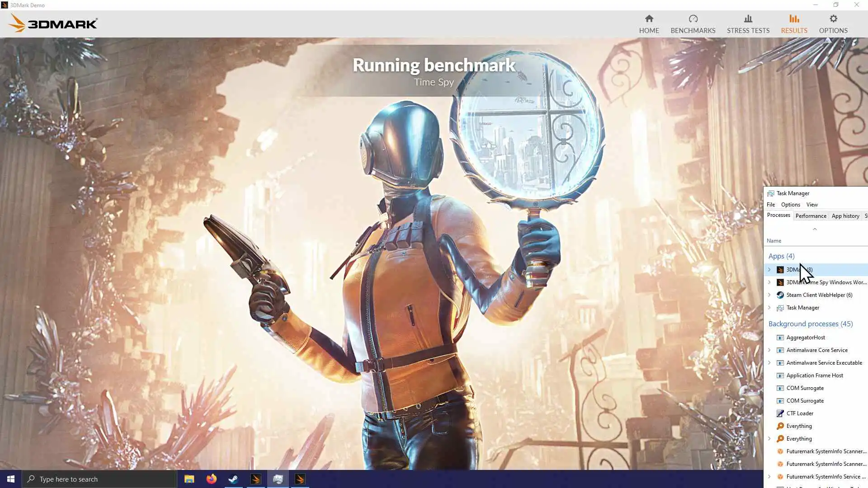Go to the BENCHMARKS gauge icon
Viewport: 868px width, 488px height.
[693, 19]
